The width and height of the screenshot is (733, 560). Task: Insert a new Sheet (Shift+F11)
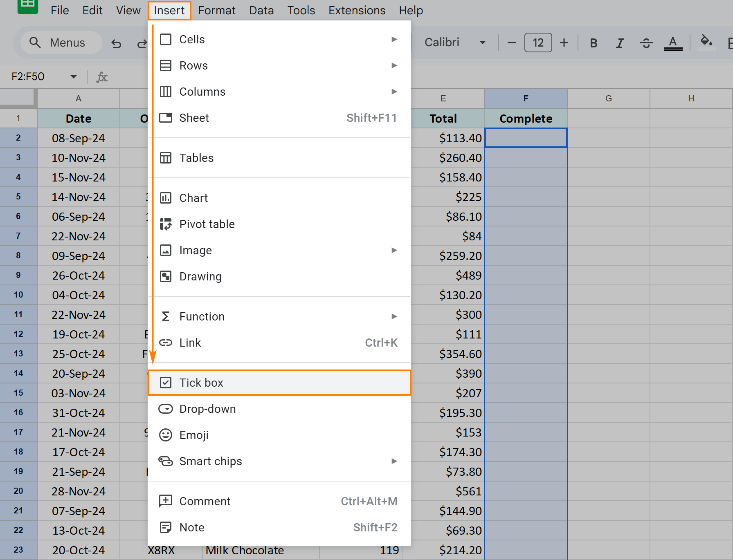pos(279,118)
